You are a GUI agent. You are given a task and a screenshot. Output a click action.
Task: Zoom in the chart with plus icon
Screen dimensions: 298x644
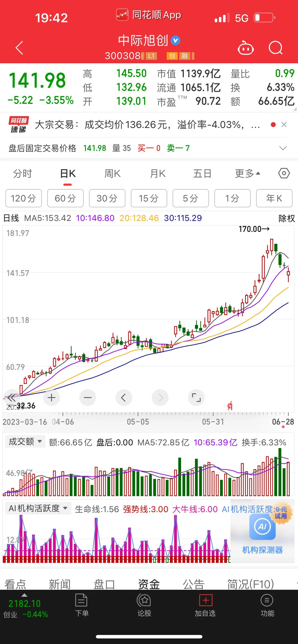point(51,397)
